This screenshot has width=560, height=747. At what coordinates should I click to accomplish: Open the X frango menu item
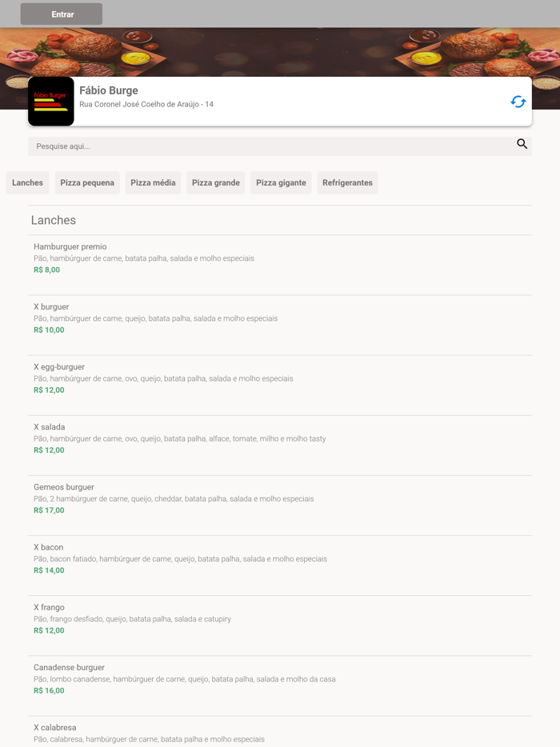[x=280, y=625]
